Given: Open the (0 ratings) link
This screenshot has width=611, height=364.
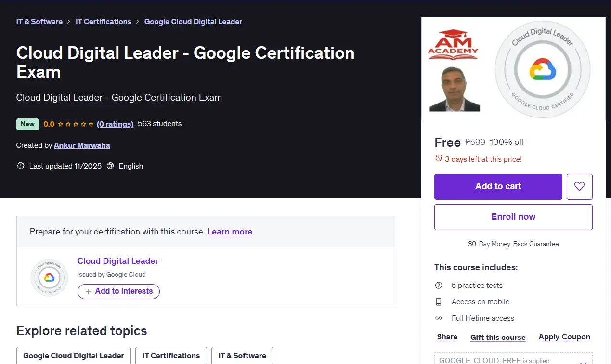Looking at the screenshot, I should click(115, 124).
